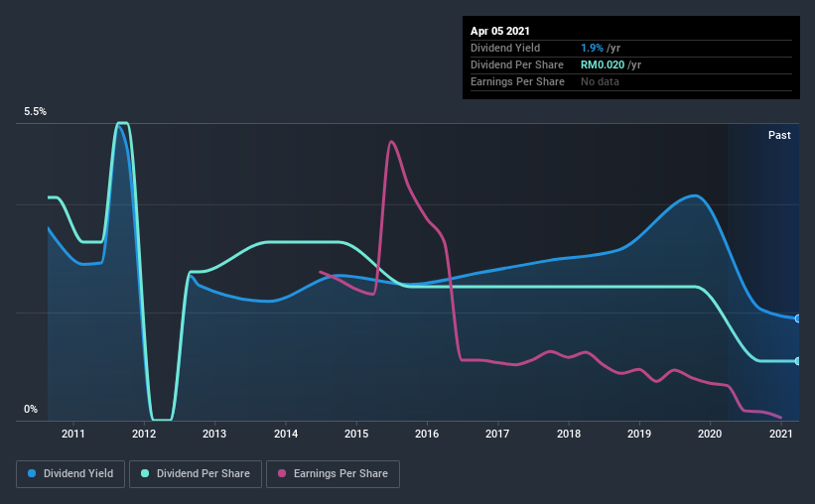Click the Apr 05 2021 tooltip header
Viewport: 815px width, 504px height.
point(500,31)
